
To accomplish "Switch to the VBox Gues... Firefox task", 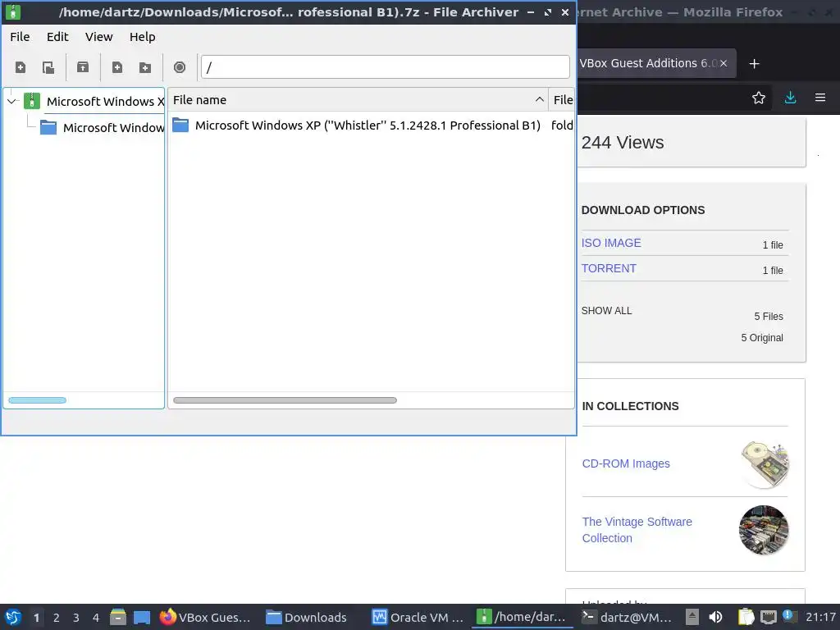I will pyautogui.click(x=206, y=617).
